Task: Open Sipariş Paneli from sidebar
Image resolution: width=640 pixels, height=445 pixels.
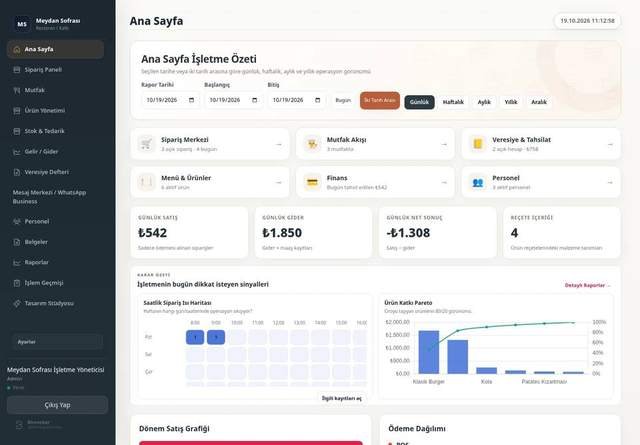Action: click(55, 70)
